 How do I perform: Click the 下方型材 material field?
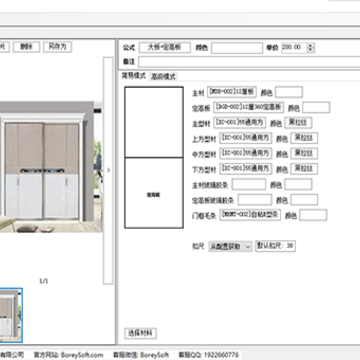[x=246, y=169]
